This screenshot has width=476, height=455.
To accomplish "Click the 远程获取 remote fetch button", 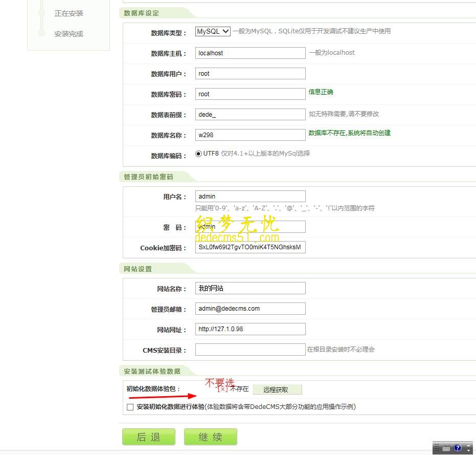I will pos(278,389).
